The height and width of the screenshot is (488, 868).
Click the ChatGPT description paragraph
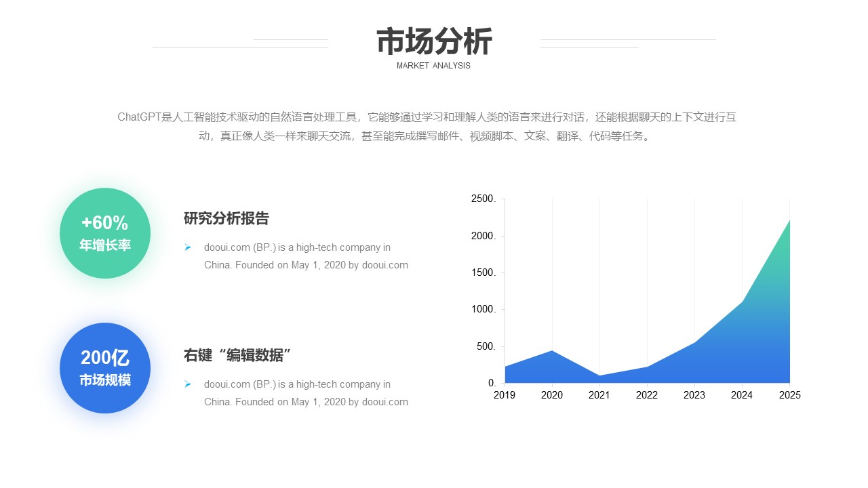click(x=427, y=126)
